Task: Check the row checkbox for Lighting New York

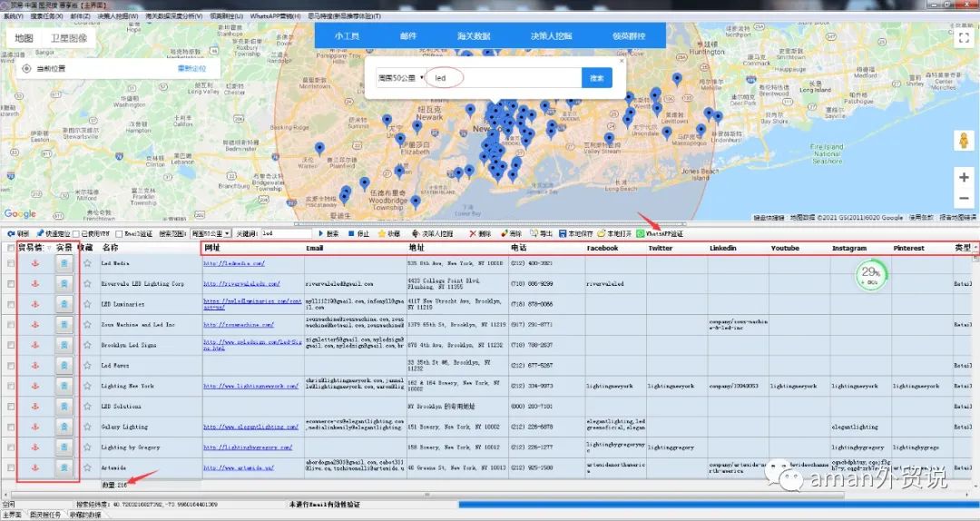Action: click(11, 386)
